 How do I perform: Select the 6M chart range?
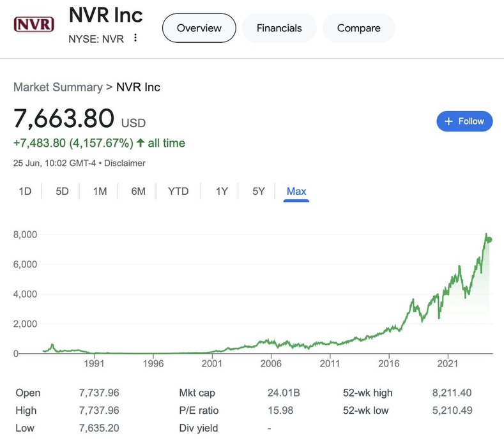[x=138, y=191]
